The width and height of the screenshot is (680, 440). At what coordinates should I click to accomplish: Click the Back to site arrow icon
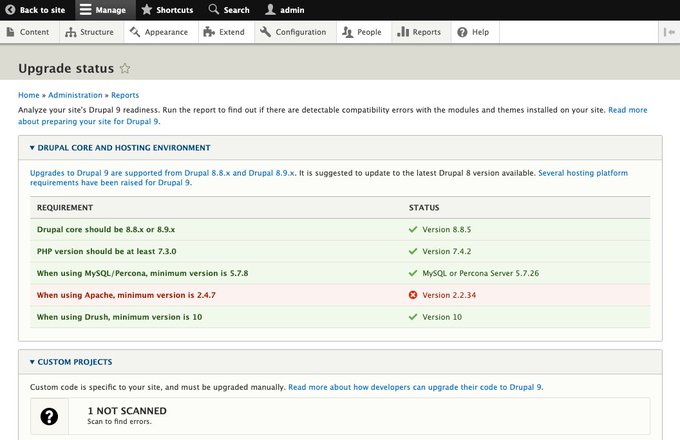tap(10, 10)
